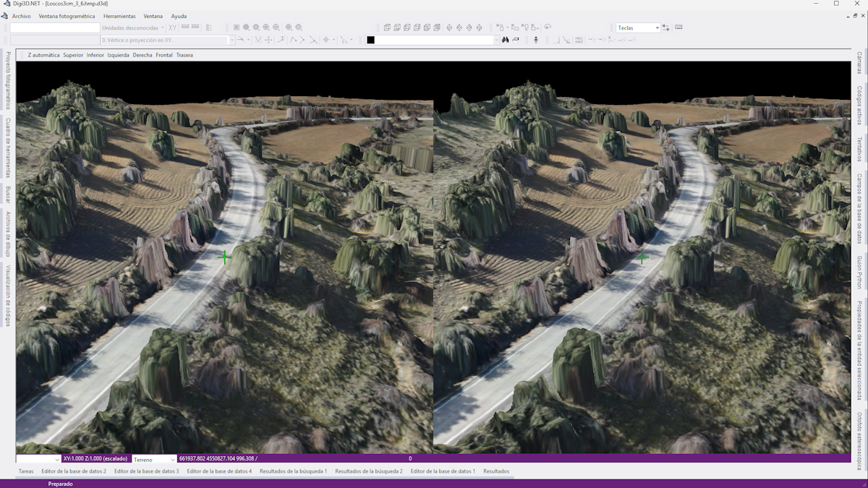Click the XY coordinates icon

point(172,27)
